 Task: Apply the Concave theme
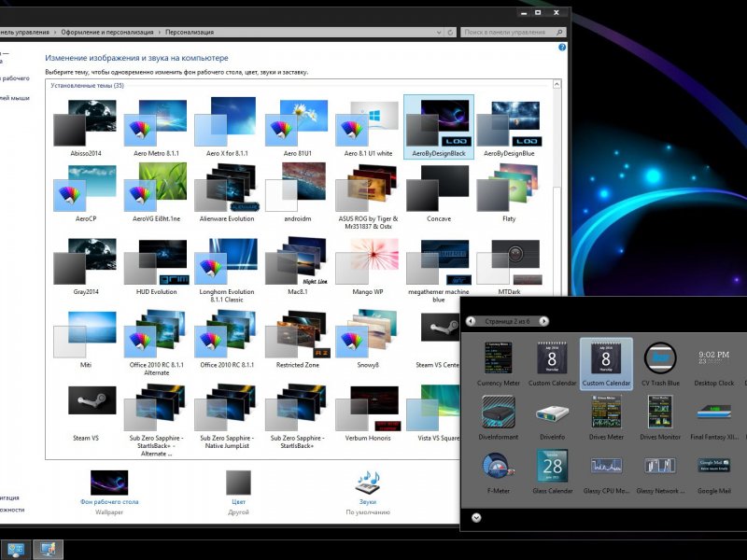pyautogui.click(x=439, y=193)
